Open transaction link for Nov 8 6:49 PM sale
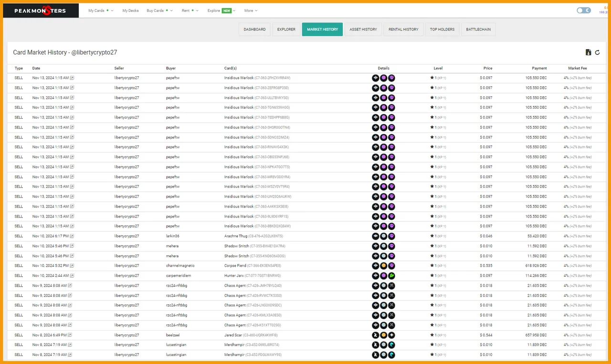This screenshot has width=611, height=364. tap(70, 335)
